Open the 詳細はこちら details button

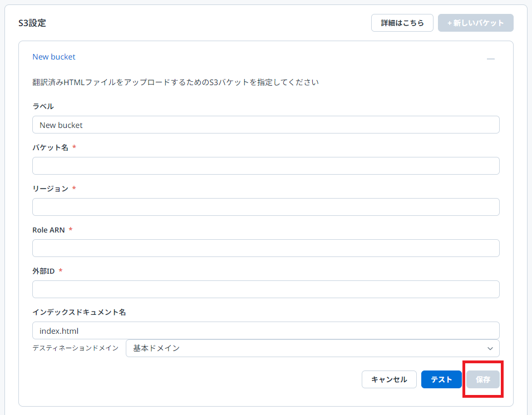point(402,23)
